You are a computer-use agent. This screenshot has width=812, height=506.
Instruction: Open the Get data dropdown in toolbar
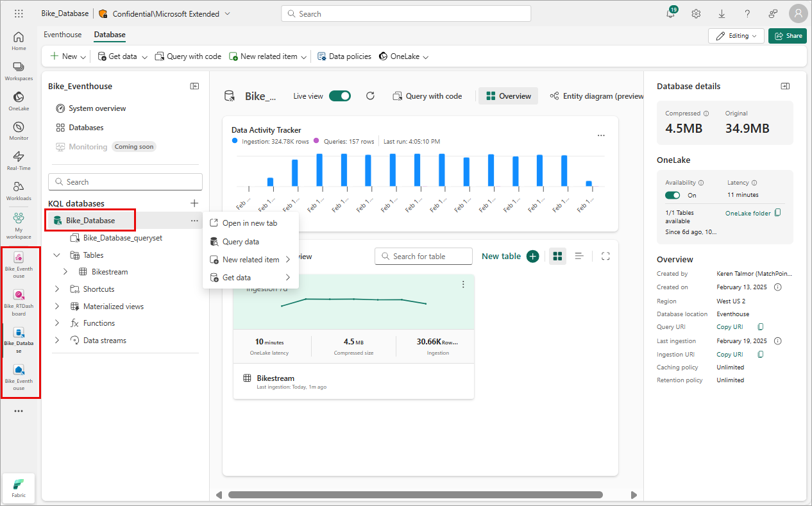pos(123,56)
